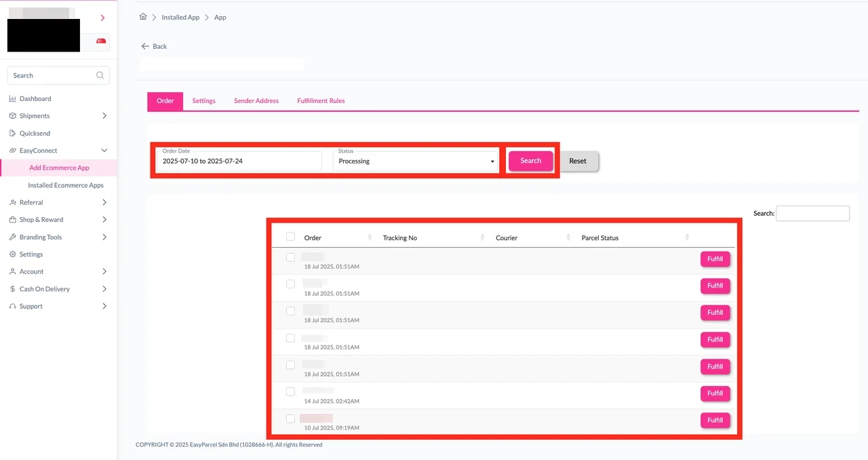Check the first order row checkbox
This screenshot has width=868, height=460.
click(290, 257)
